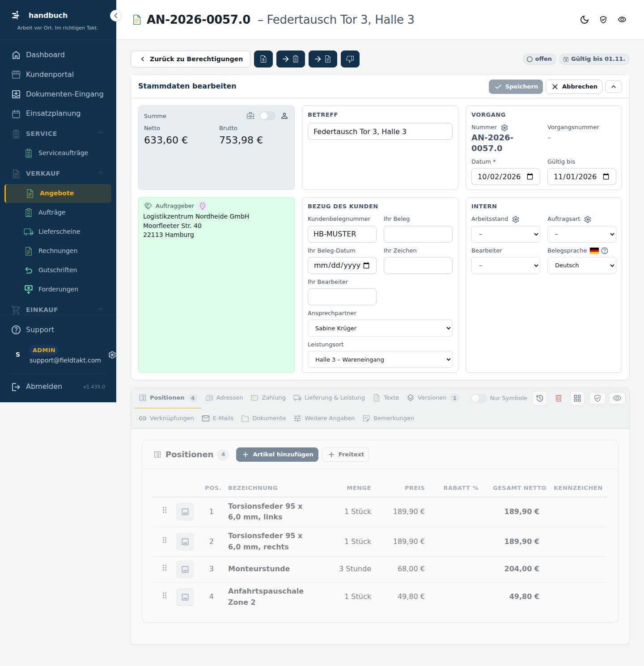
Task: Open the Arbeitsstand dropdown
Action: pyautogui.click(x=506, y=234)
